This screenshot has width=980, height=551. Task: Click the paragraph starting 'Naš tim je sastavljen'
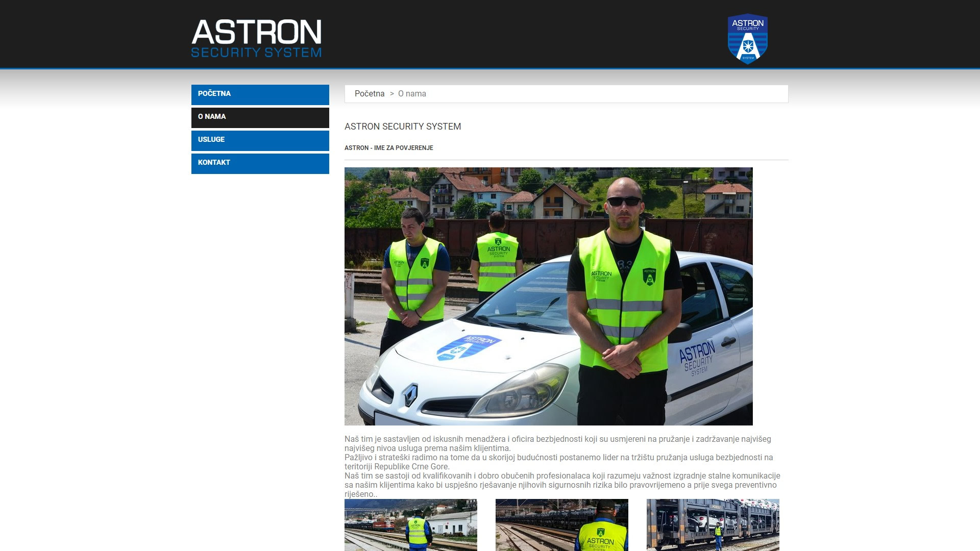558,444
